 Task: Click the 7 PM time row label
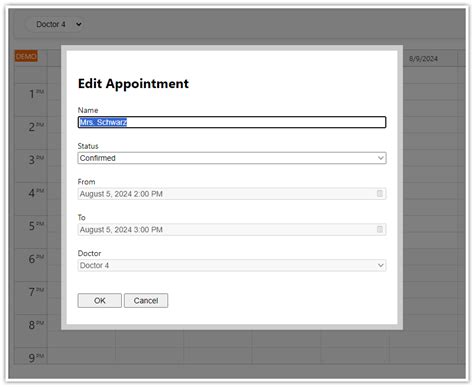click(36, 292)
